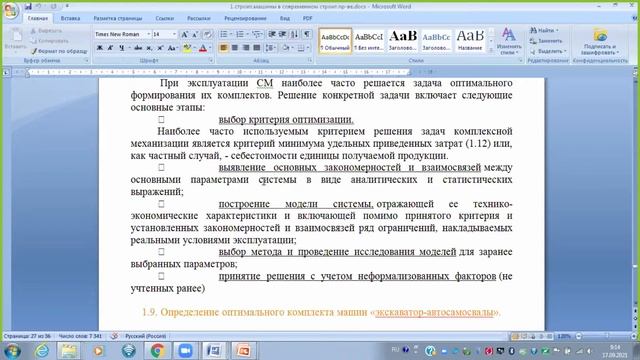Switch to Вставка tab
Viewport: 640px width, 360px height.
(70, 18)
